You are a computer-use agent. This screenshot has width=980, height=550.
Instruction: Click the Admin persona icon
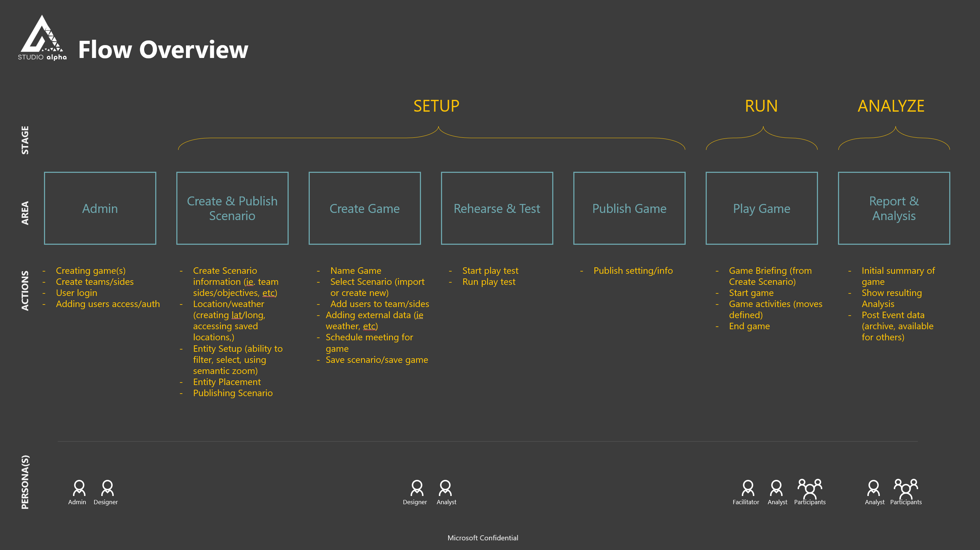tap(79, 488)
